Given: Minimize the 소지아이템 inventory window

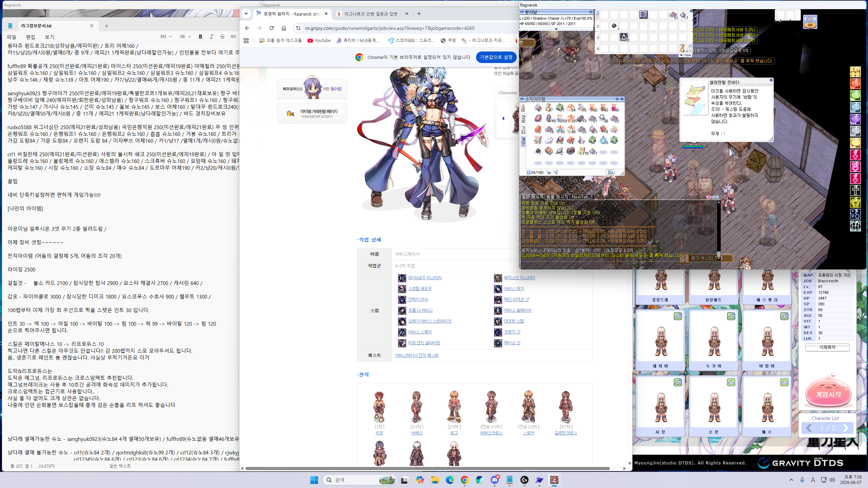Looking at the screenshot, I should coord(617,99).
